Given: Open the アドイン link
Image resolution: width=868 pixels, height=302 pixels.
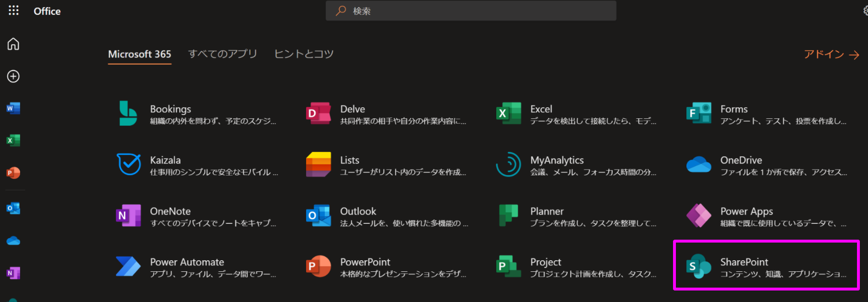Looking at the screenshot, I should coord(832,55).
